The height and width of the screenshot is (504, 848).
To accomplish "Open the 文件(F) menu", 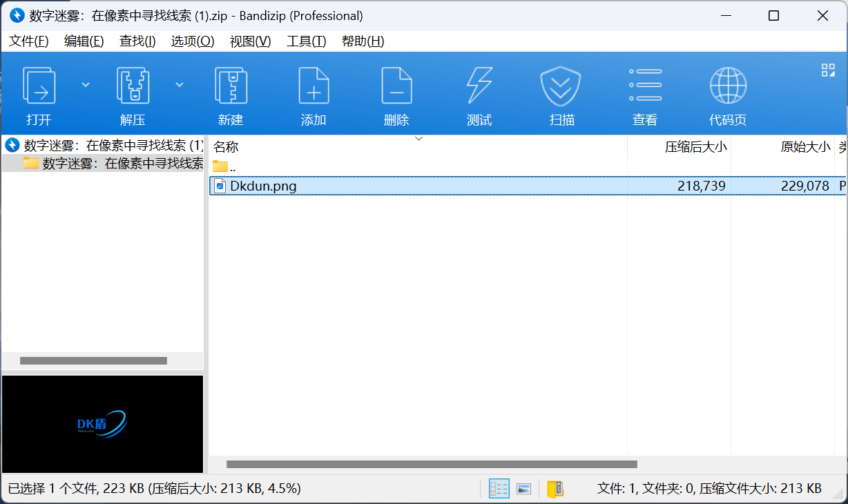I will click(29, 41).
